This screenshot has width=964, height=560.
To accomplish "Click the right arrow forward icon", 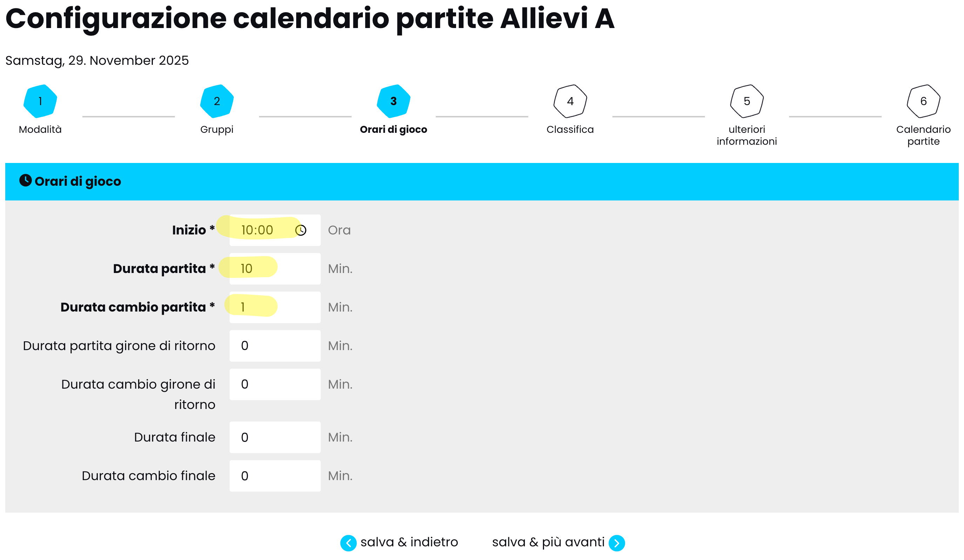I will click(x=617, y=543).
